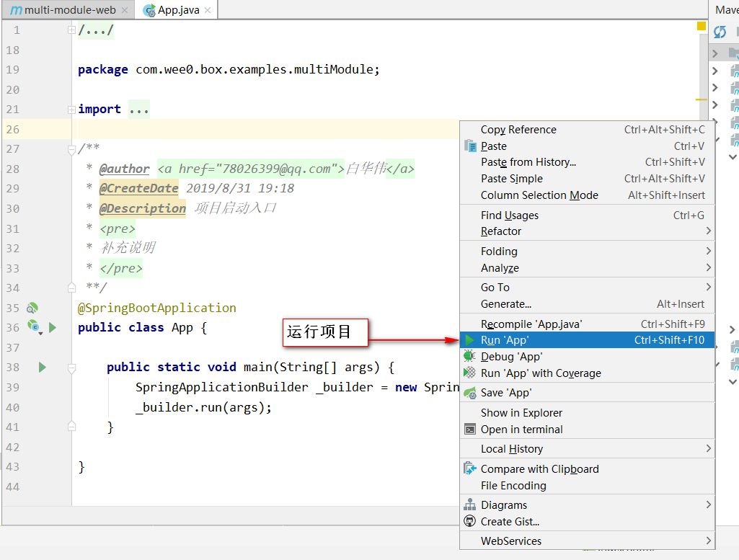Image resolution: width=739 pixels, height=560 pixels.
Task: Open the Refactor submenu
Action: click(501, 231)
